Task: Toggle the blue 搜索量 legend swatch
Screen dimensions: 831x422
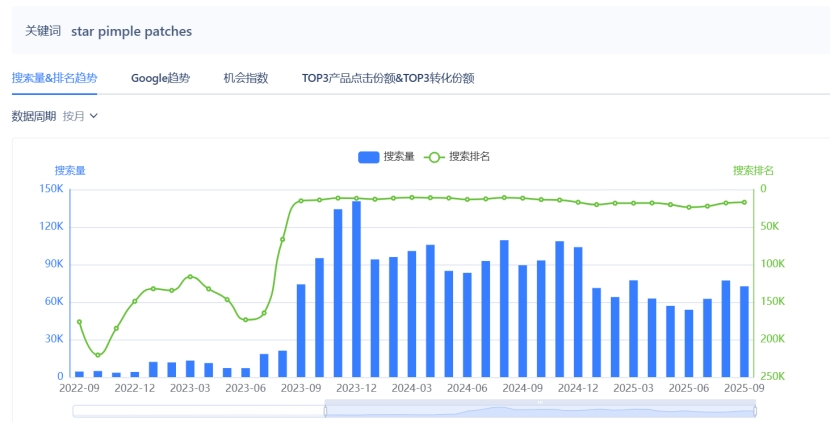Action: (x=368, y=157)
